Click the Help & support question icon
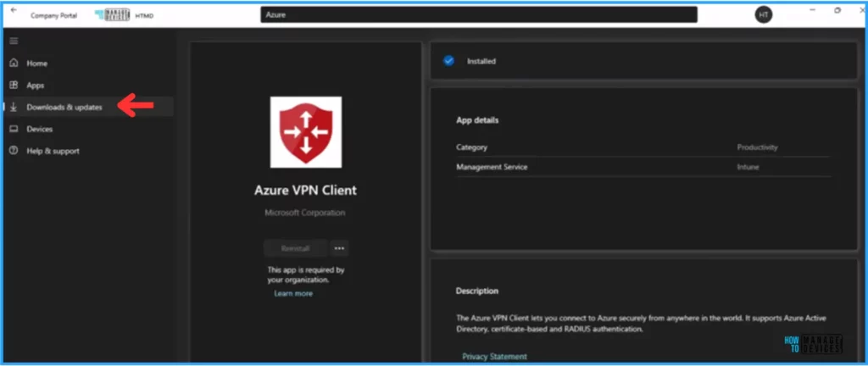The height and width of the screenshot is (366, 868). tap(14, 150)
